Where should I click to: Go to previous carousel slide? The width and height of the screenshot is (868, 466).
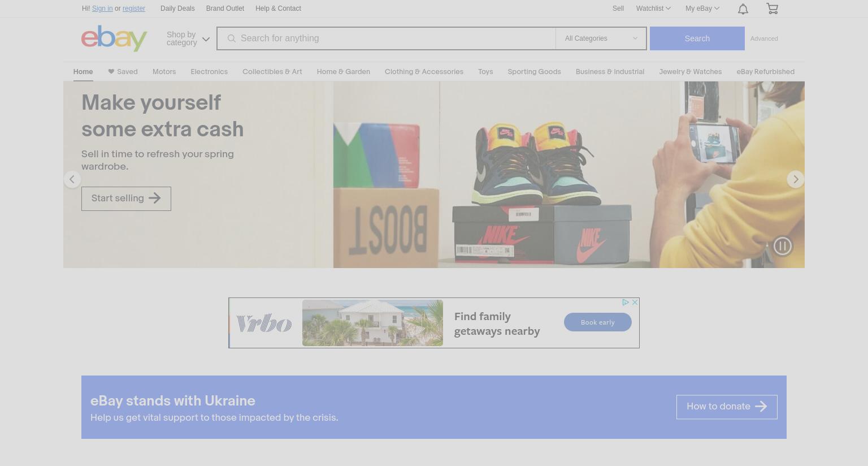click(72, 179)
